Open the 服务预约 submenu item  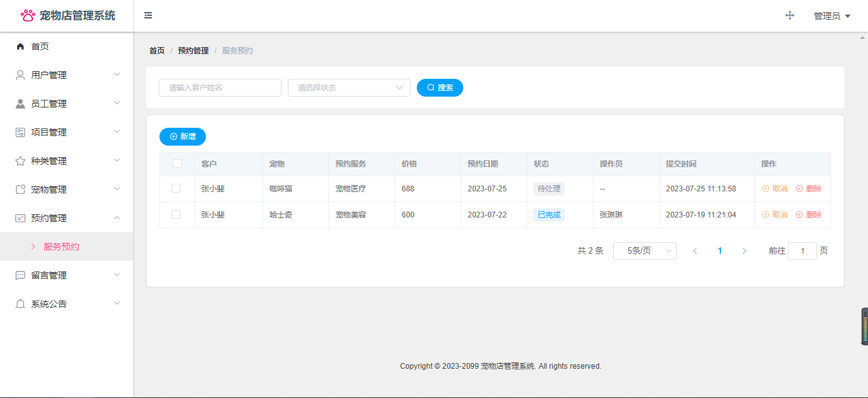(62, 247)
